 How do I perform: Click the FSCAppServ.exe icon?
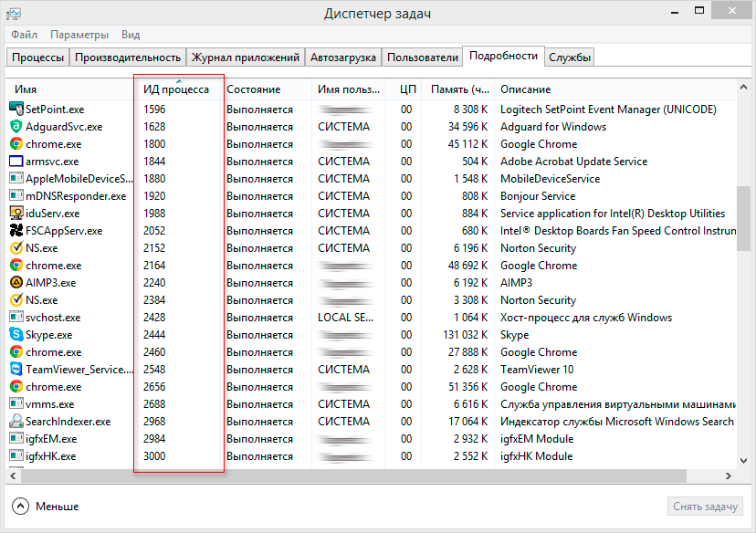[x=16, y=230]
